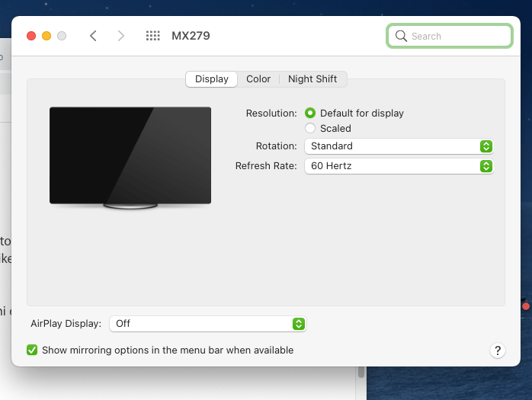Switch to the Color tab
This screenshot has width=532, height=400.
pos(258,79)
